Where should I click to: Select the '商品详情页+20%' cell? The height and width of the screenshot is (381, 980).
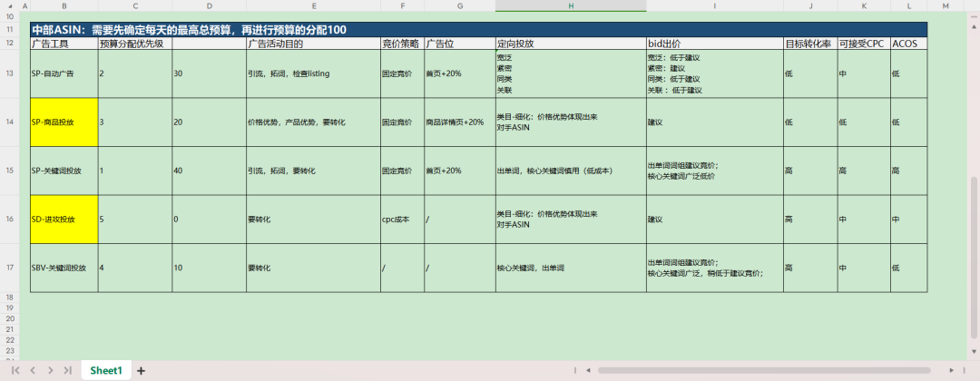tap(460, 122)
